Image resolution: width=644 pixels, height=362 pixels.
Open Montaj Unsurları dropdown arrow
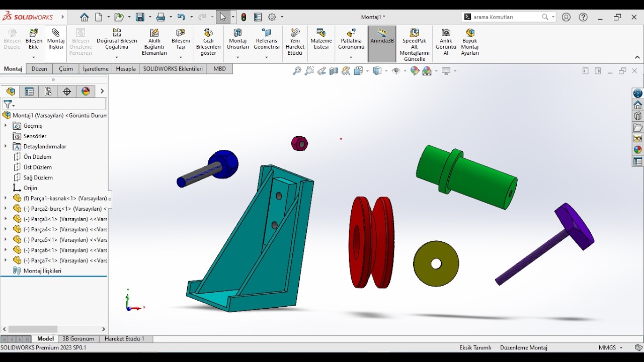click(238, 57)
